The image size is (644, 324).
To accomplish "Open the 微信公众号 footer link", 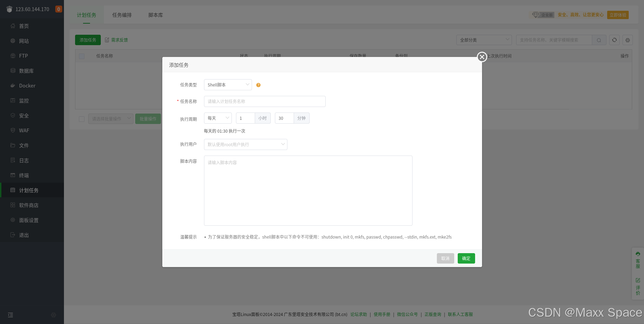I will coord(407,314).
